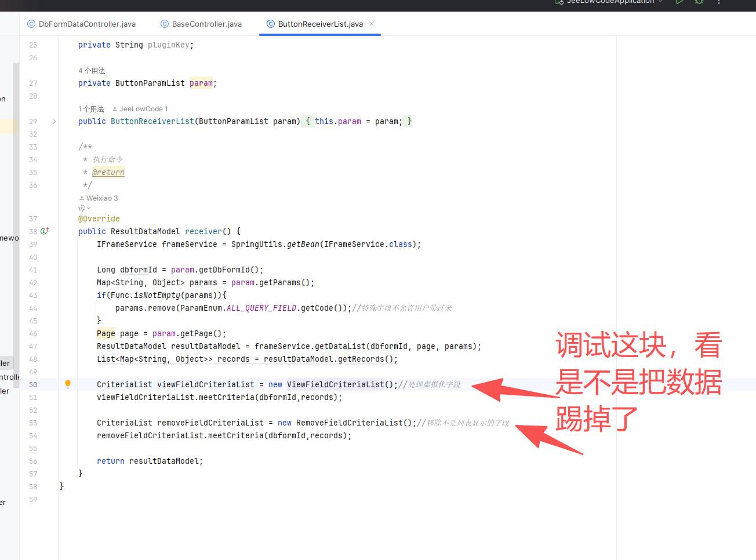Click the "4 个用法" usages hint
Screen dimensions: 756x560
[92, 71]
